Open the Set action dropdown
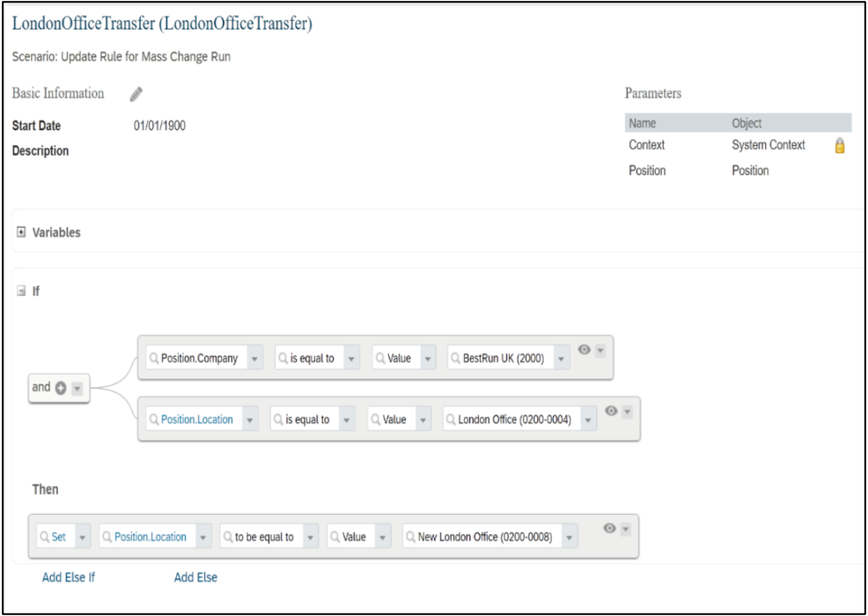The width and height of the screenshot is (868, 616). [83, 537]
